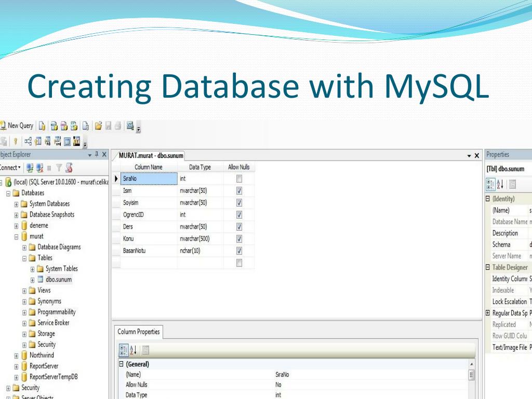Toggle Allow Nulls for OgrenciID column

[x=239, y=215]
